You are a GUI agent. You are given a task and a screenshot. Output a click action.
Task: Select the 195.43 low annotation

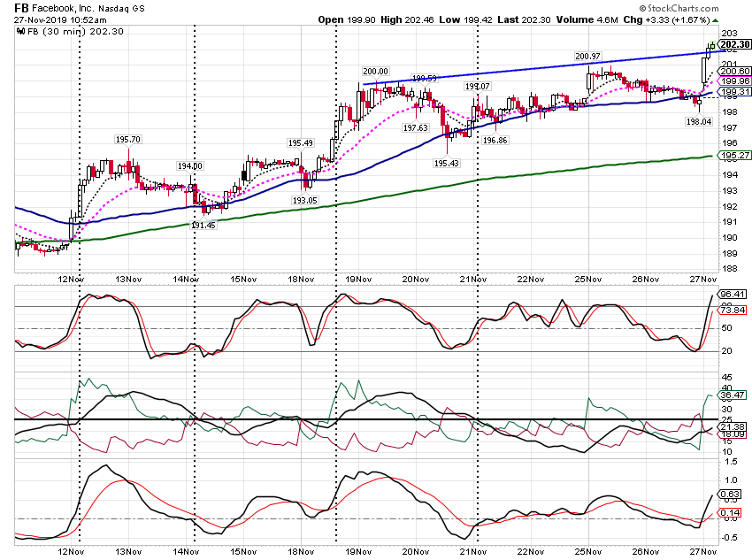point(447,164)
